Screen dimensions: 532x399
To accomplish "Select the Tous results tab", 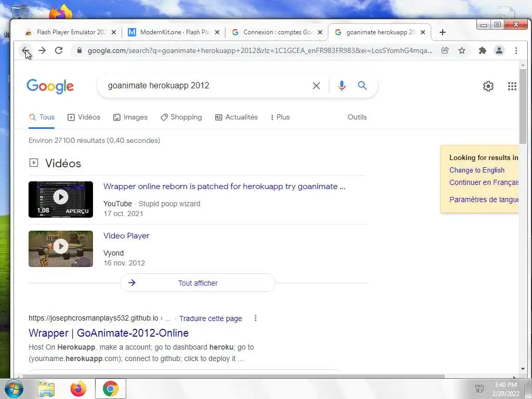I will click(42, 117).
